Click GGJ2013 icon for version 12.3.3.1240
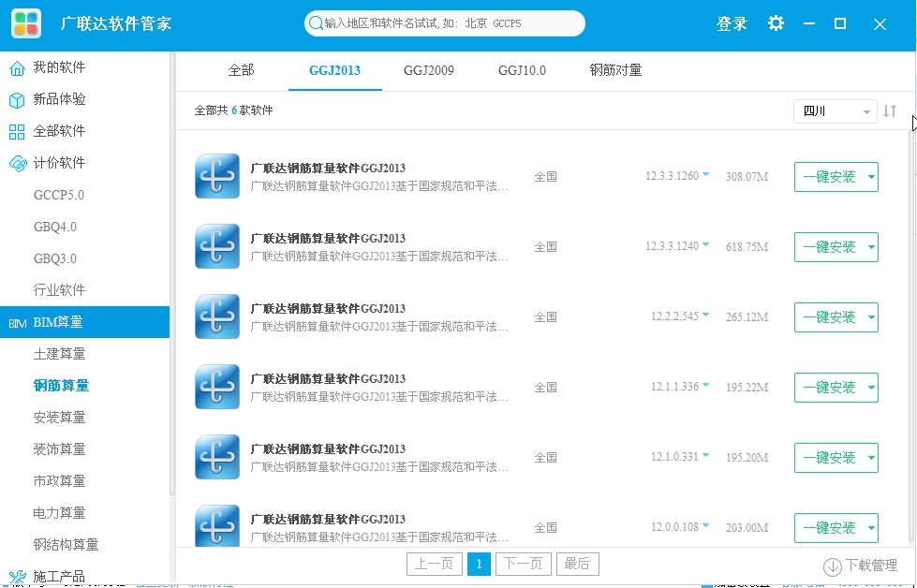 tap(217, 246)
